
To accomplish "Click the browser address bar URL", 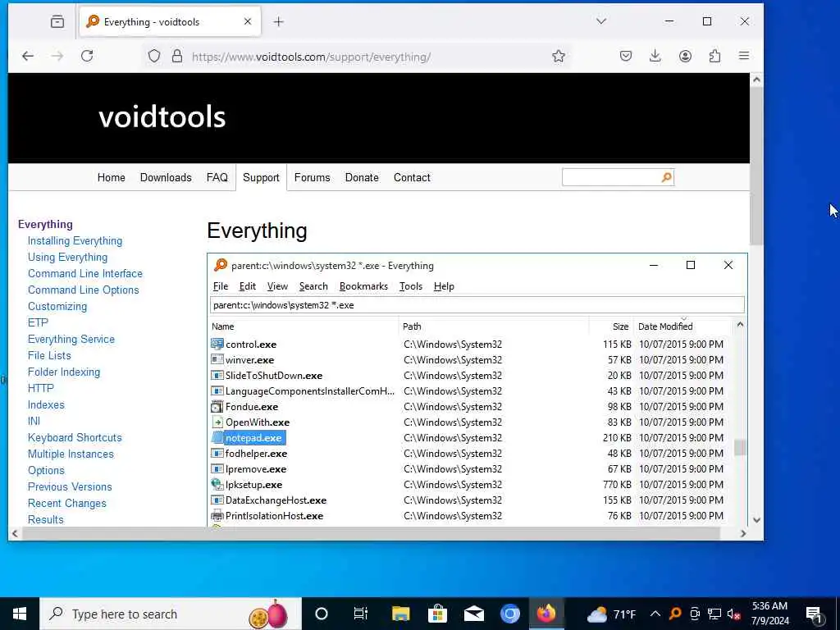I will point(311,57).
